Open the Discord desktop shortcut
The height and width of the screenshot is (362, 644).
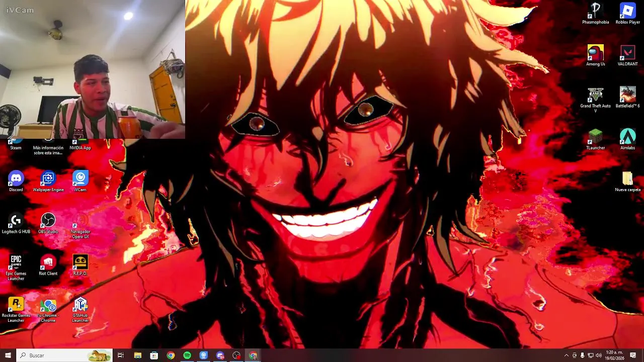[x=16, y=182]
